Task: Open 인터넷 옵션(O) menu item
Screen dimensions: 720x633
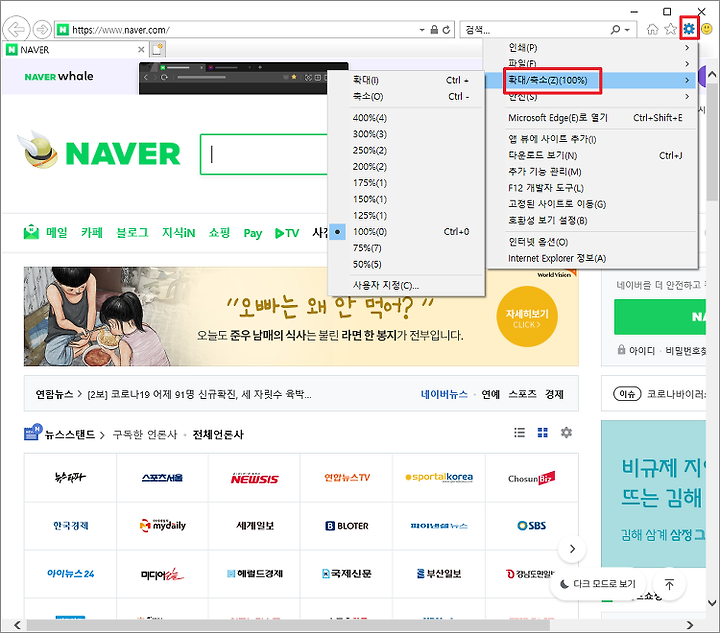Action: [x=592, y=242]
